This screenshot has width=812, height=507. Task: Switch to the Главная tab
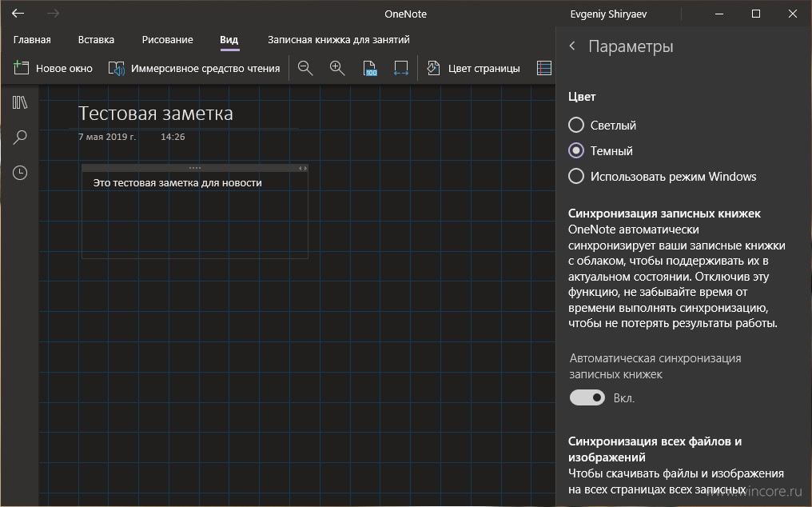coord(32,40)
